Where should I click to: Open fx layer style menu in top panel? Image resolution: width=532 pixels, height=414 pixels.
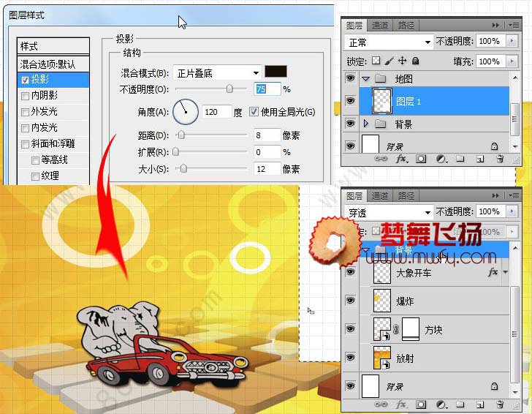pos(402,159)
